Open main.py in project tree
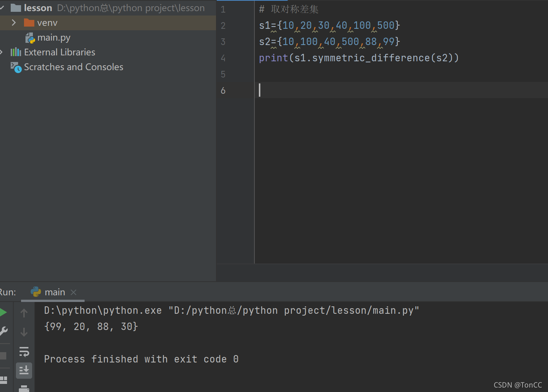The width and height of the screenshot is (548, 392). click(x=48, y=38)
